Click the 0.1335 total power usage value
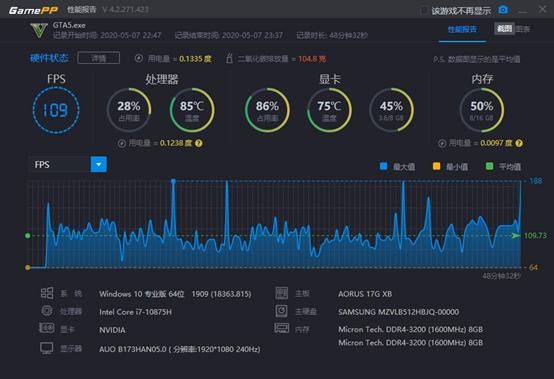The width and height of the screenshot is (554, 379). [195, 59]
